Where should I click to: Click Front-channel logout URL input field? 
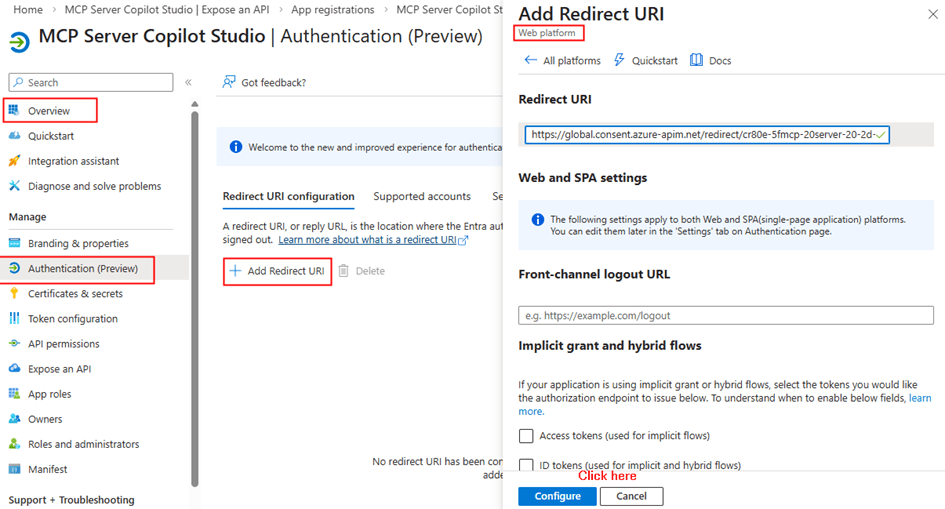pyautogui.click(x=725, y=316)
